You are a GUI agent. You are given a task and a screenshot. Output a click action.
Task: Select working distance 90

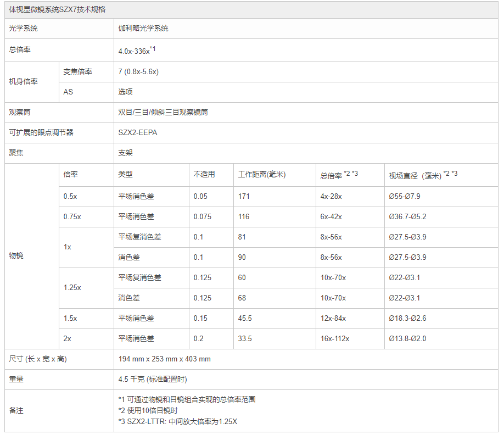(x=242, y=257)
